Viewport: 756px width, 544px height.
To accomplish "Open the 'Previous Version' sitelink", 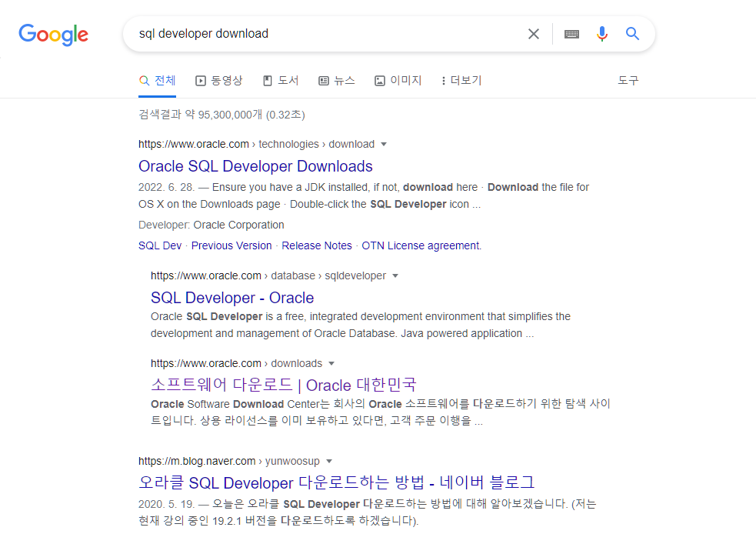I will pyautogui.click(x=231, y=245).
